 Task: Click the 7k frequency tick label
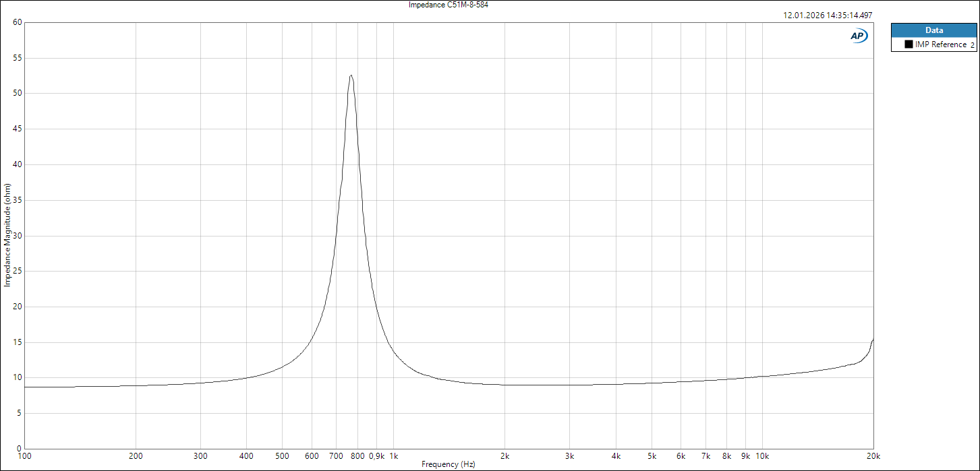tap(706, 456)
